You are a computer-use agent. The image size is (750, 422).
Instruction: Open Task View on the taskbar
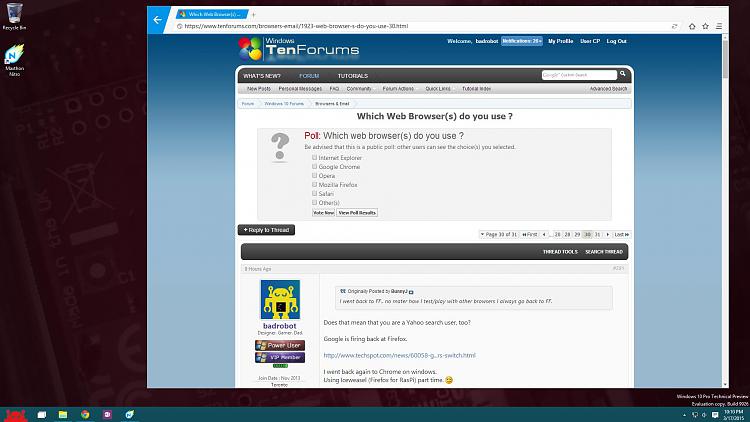tap(42, 415)
